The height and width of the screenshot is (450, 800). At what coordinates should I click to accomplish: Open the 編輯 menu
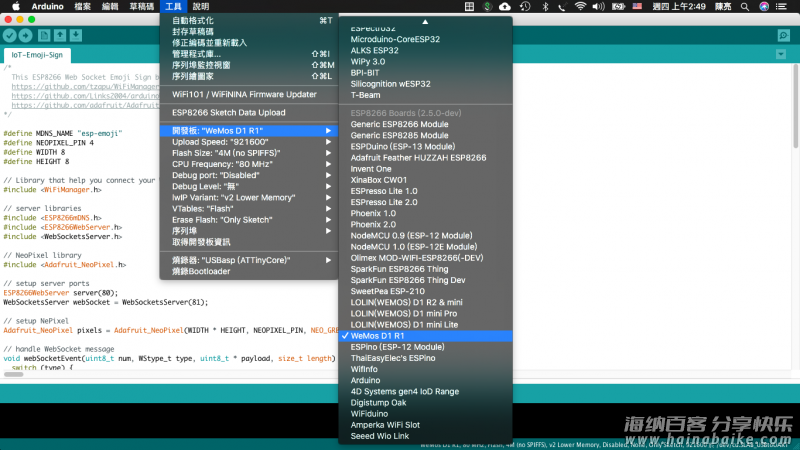[x=110, y=6]
